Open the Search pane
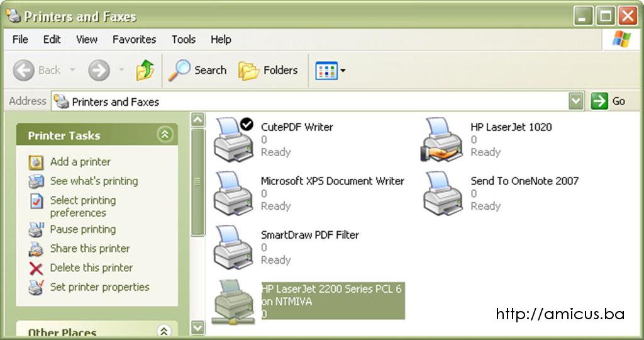 click(198, 71)
